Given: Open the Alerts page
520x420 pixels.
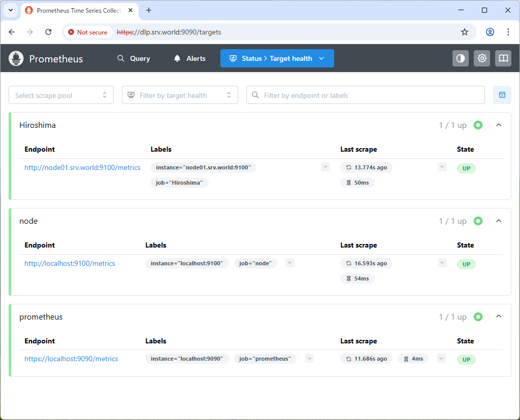Looking at the screenshot, I should click(x=190, y=59).
